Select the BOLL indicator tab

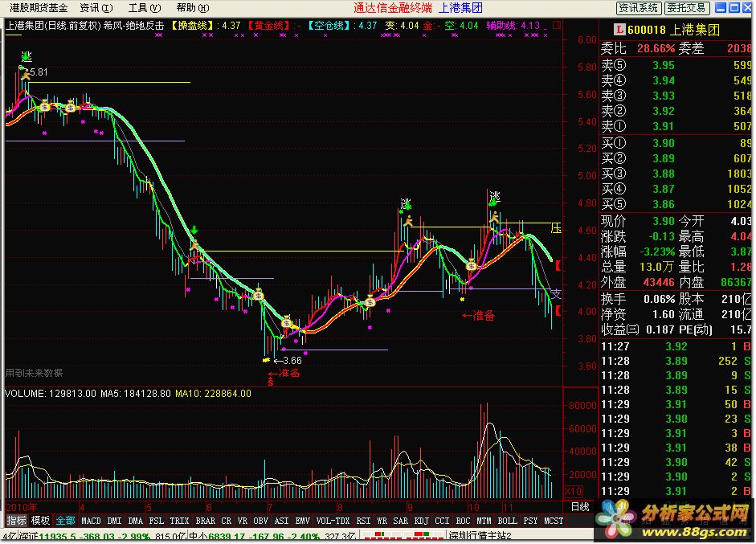point(507,521)
